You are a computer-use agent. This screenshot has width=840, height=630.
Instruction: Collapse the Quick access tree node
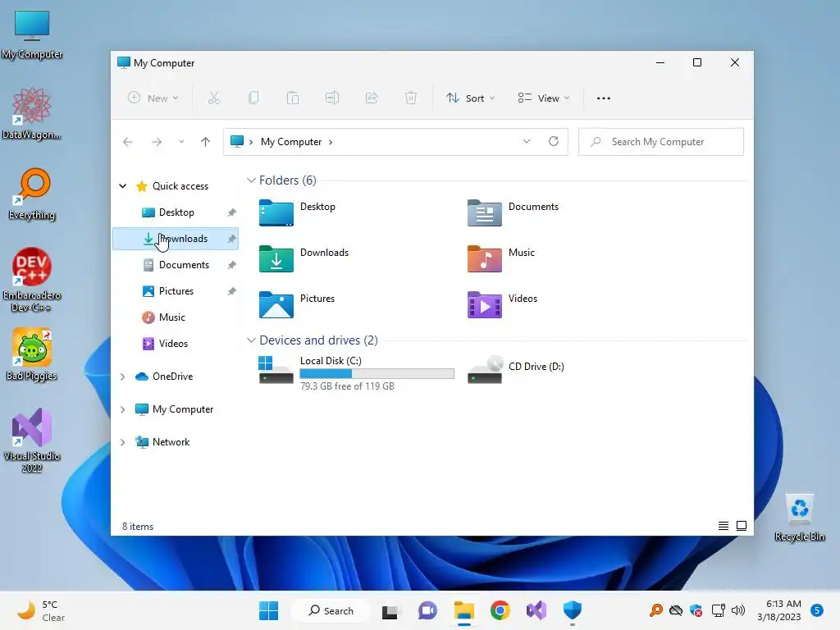click(x=123, y=186)
